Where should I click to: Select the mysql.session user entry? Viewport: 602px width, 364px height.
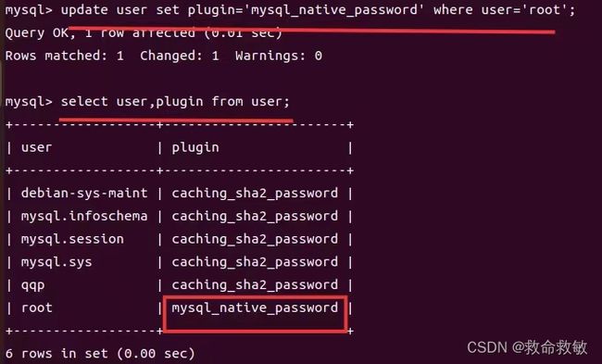tap(72, 239)
